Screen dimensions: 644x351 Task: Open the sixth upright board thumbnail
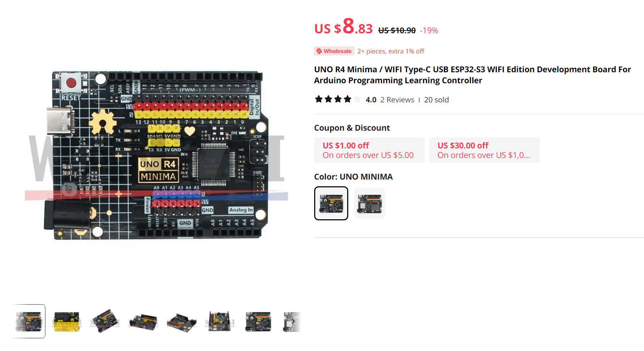click(220, 322)
